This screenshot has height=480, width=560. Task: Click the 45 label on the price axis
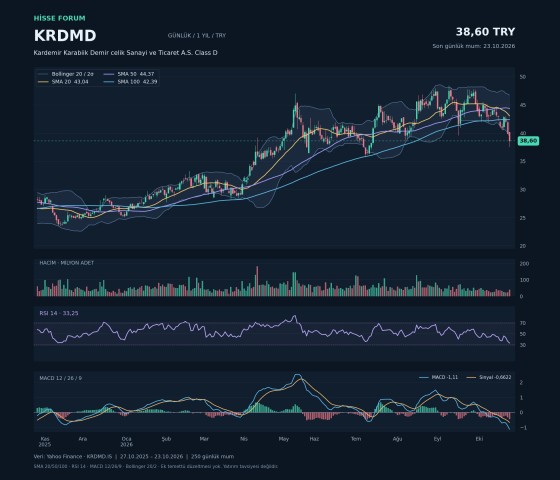coord(522,105)
